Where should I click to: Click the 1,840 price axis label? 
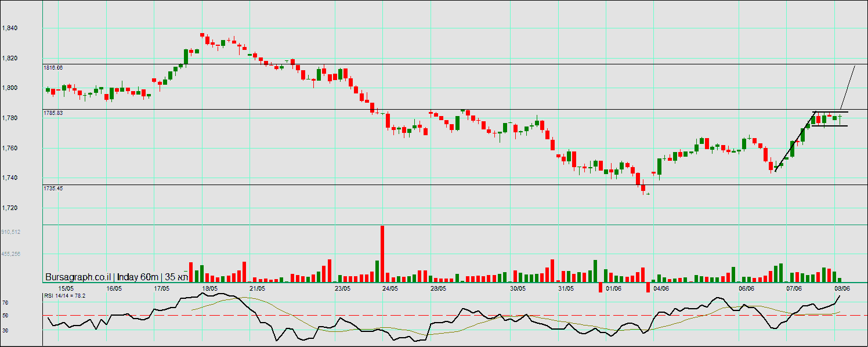(10, 28)
